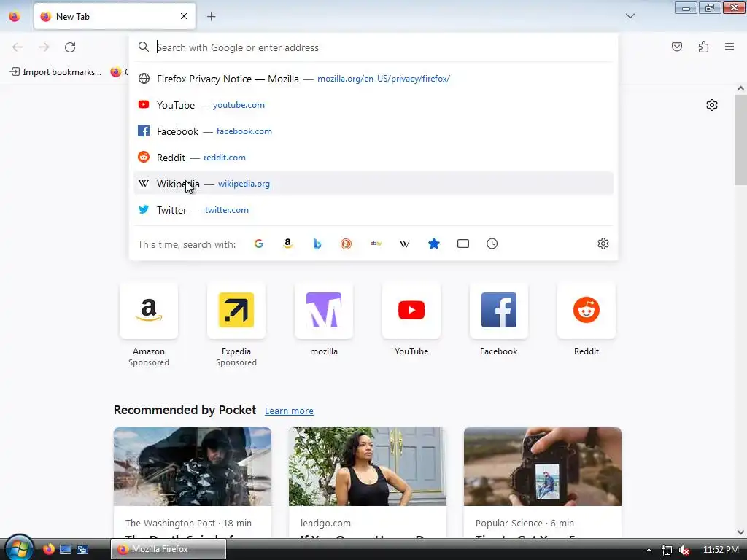Screen dimensions: 747x560
Task: Open a new tab with plus button
Action: click(211, 17)
